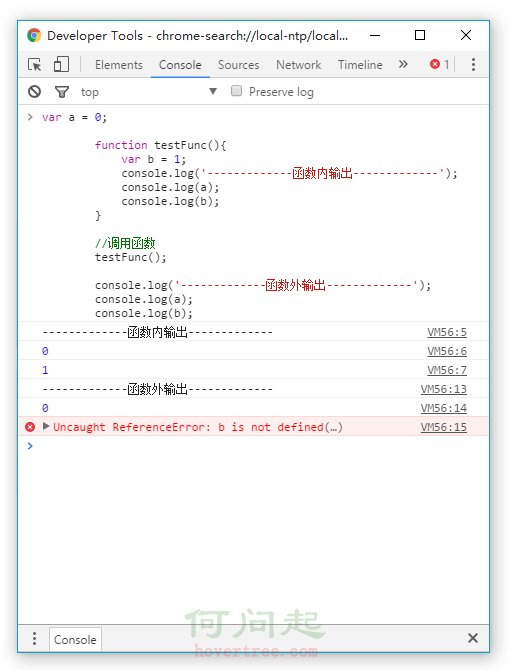511x670 pixels.
Task: Open the console filter funnel icon
Action: [62, 91]
